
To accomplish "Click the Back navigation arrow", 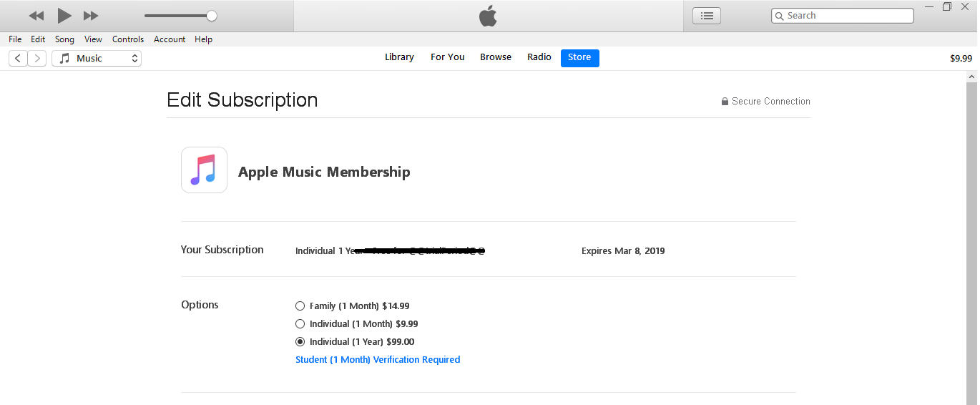I will click(18, 59).
